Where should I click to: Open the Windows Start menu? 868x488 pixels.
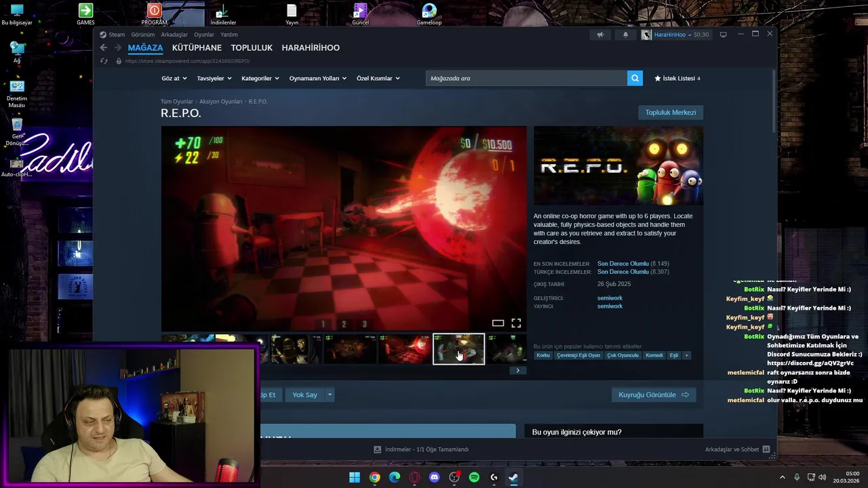(x=355, y=477)
